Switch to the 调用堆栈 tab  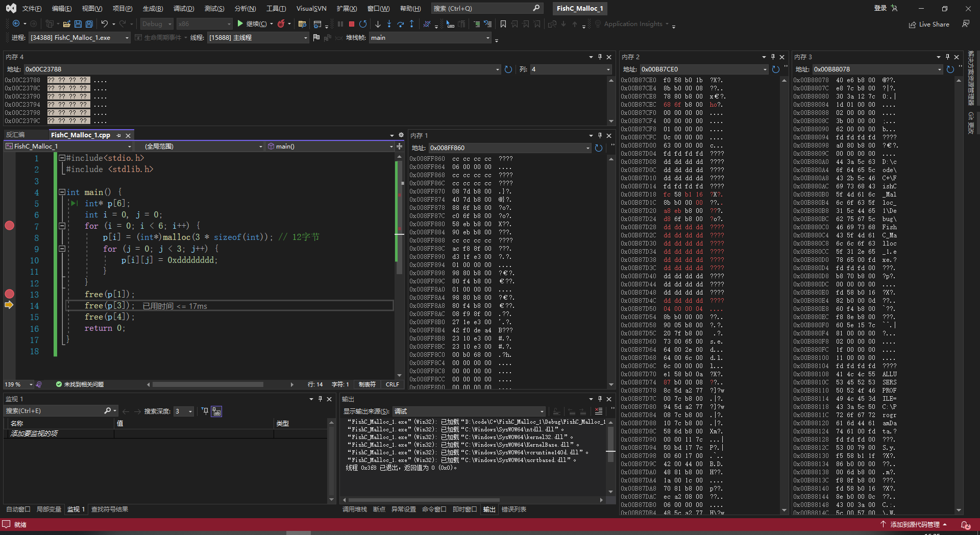(x=354, y=509)
